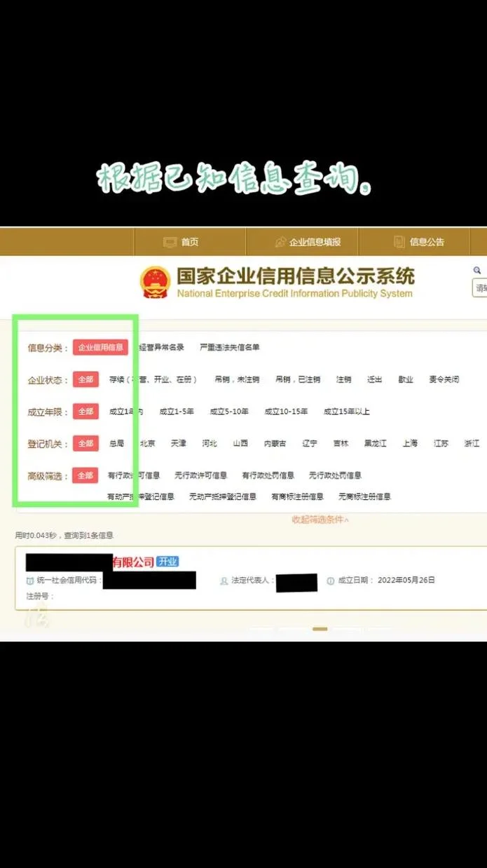Filter by 注销 status
Image resolution: width=487 pixels, height=868 pixels.
tap(343, 379)
